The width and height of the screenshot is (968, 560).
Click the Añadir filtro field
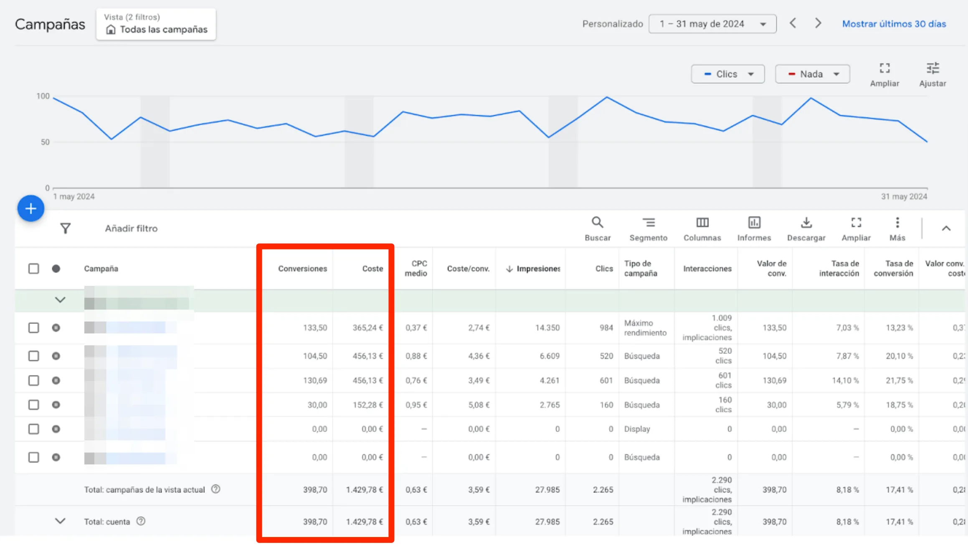(x=131, y=228)
